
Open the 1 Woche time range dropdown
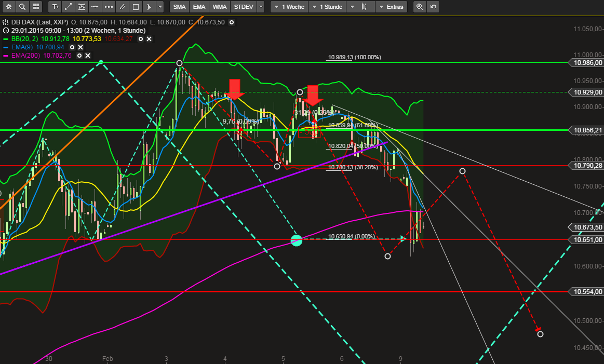click(290, 7)
